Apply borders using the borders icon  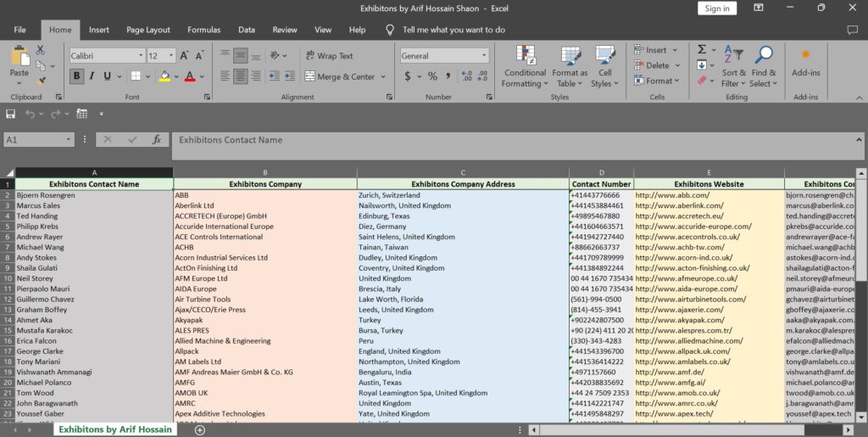(x=136, y=76)
